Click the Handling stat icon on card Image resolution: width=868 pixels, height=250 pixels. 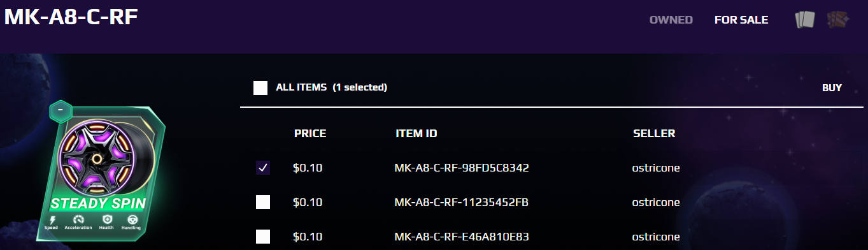click(131, 219)
